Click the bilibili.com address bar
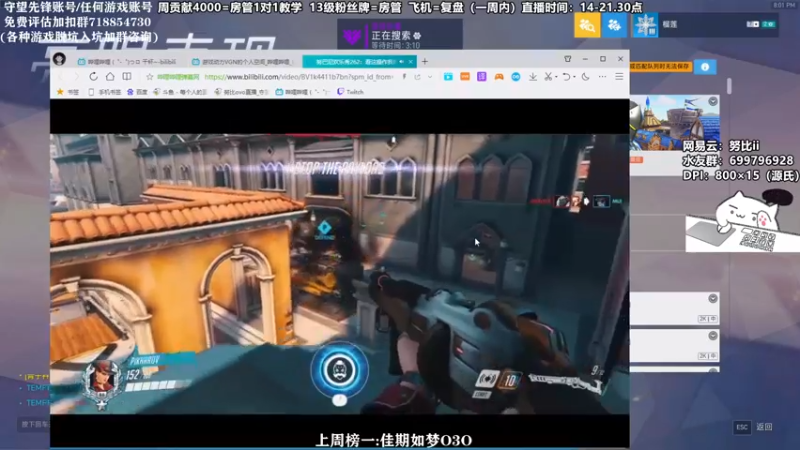The width and height of the screenshot is (800, 450). (298, 77)
